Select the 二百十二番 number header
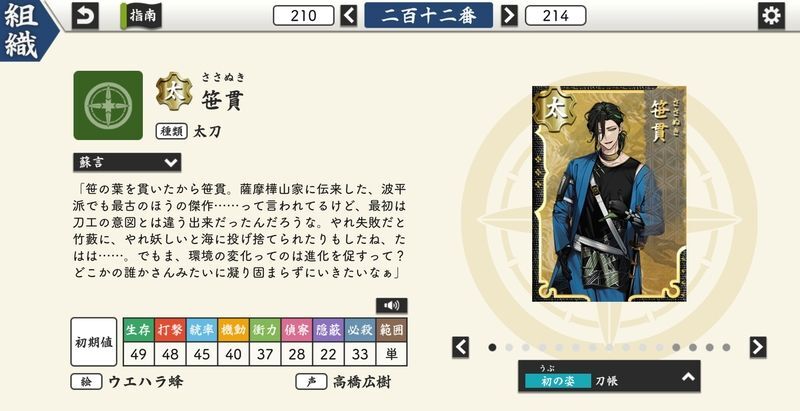This screenshot has width=800, height=411. (429, 15)
